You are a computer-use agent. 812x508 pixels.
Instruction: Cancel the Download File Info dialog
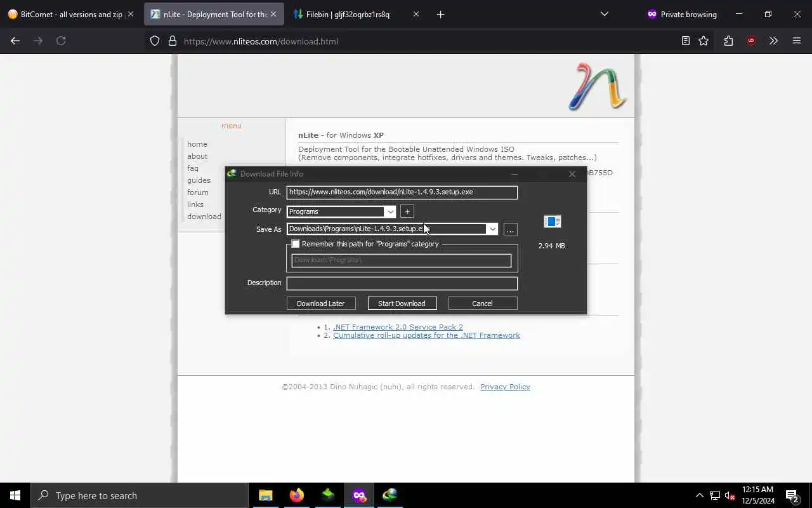point(483,304)
